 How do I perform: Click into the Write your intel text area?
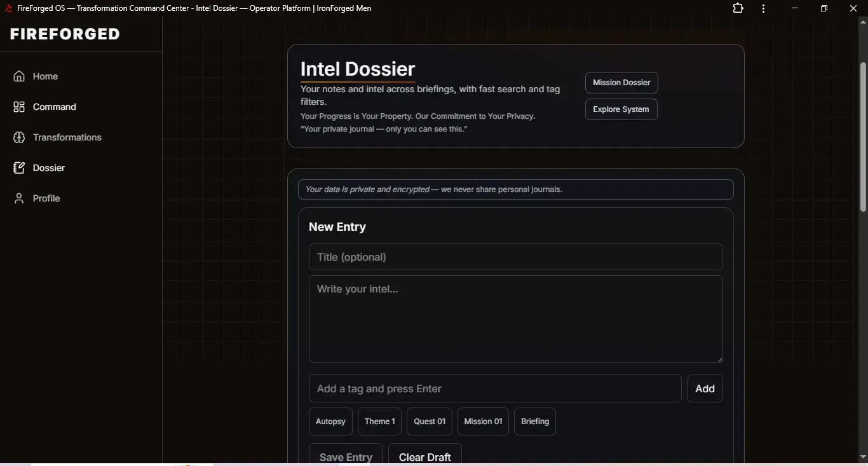[x=515, y=319]
